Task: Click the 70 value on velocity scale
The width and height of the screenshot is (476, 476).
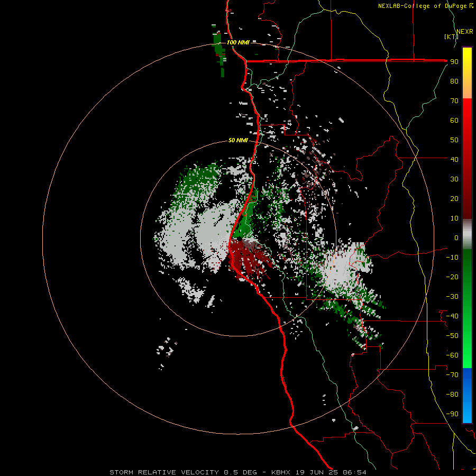Action: (x=454, y=101)
